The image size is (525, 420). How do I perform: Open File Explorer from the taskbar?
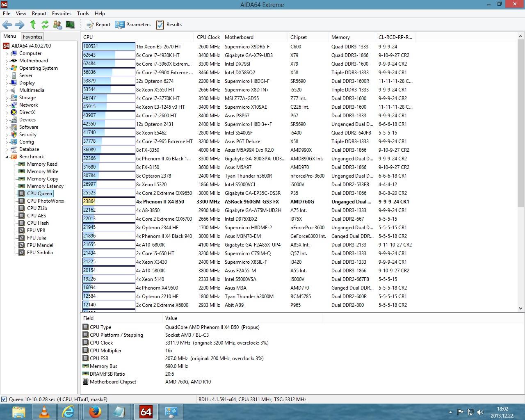coord(18,412)
